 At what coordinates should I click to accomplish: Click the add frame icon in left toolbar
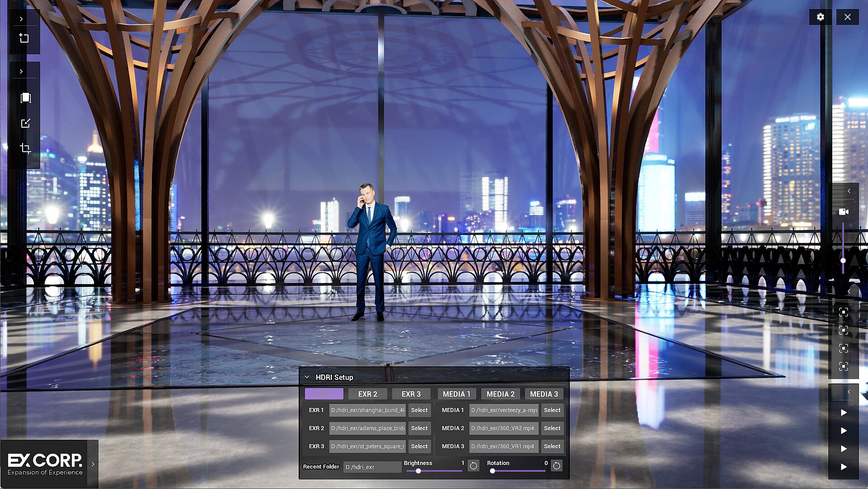(24, 38)
